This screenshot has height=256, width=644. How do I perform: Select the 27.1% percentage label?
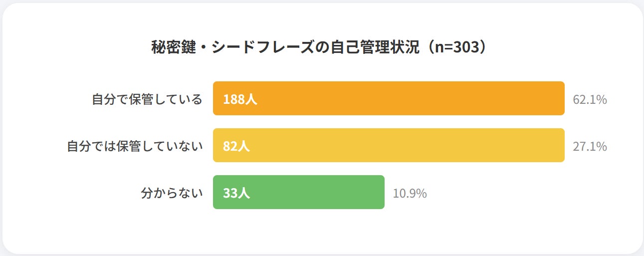(x=590, y=146)
